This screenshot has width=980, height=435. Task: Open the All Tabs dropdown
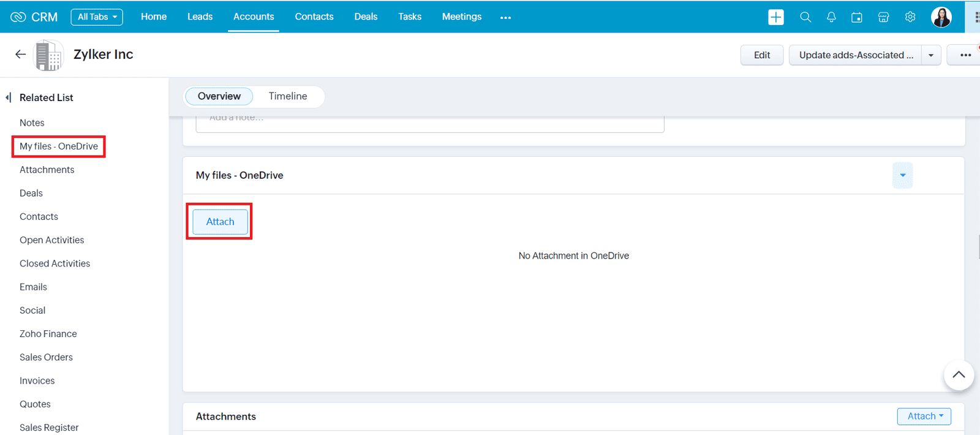[x=97, y=17]
